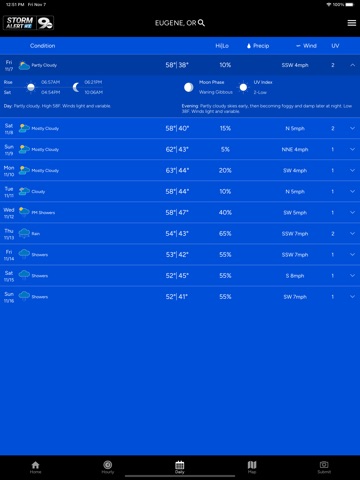The width and height of the screenshot is (360, 480).
Task: Open the Home tab
Action: [x=35, y=467]
